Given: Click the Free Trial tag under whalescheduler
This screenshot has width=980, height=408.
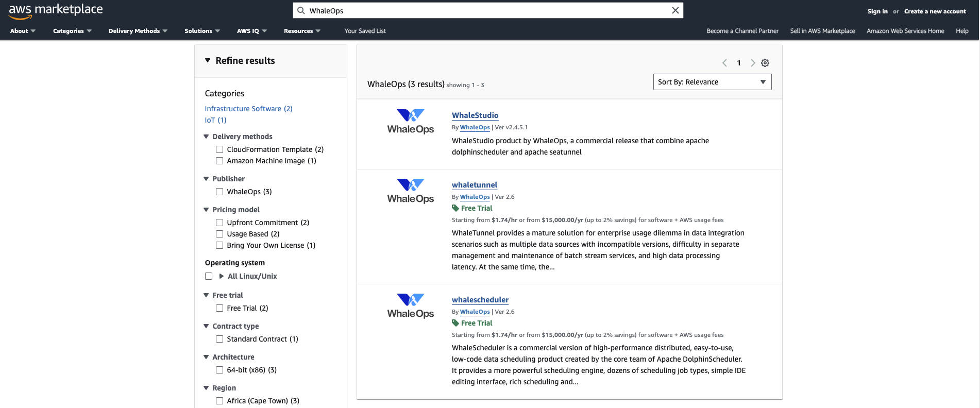Looking at the screenshot, I should (472, 323).
